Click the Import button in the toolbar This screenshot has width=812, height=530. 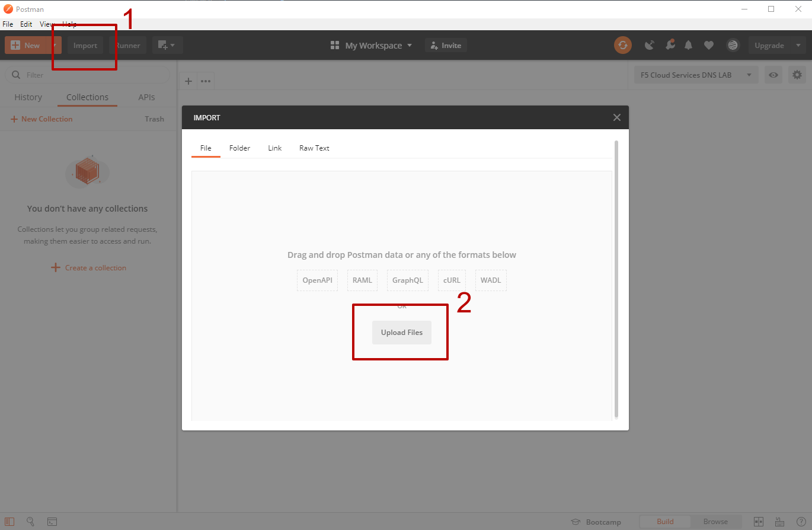tap(85, 46)
